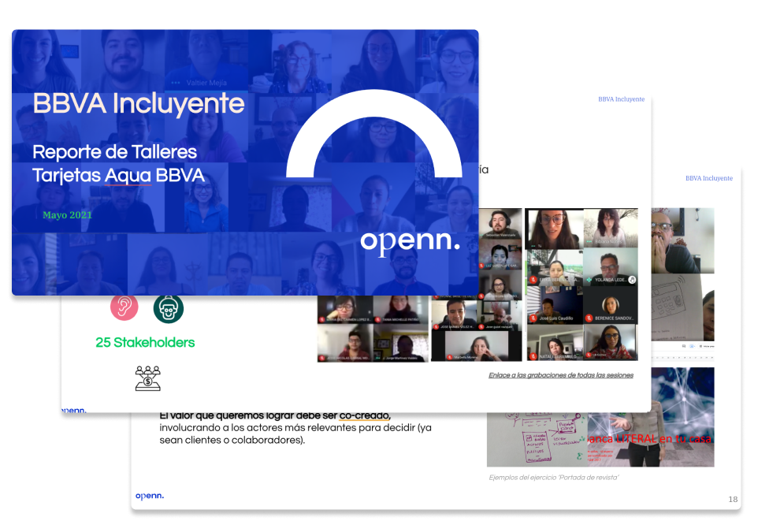This screenshot has height=532, width=758.
Task: Click the green Mayo 2021 date
Action: [x=67, y=215]
